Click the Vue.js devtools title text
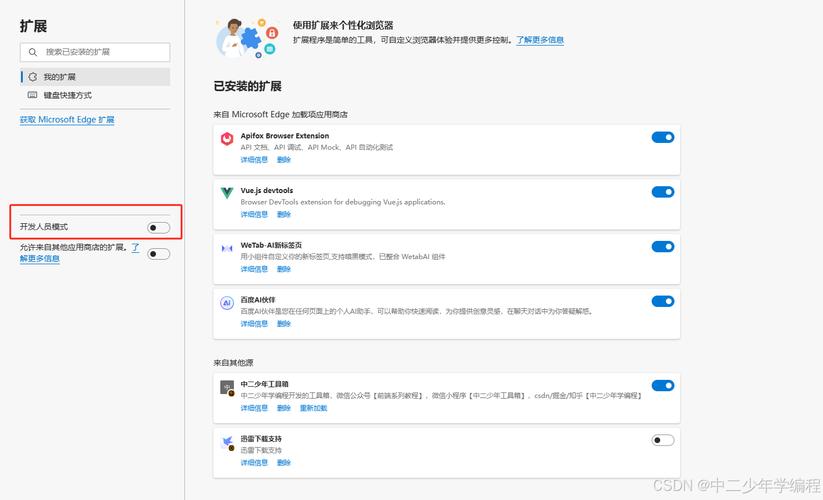This screenshot has width=823, height=500. coord(267,190)
